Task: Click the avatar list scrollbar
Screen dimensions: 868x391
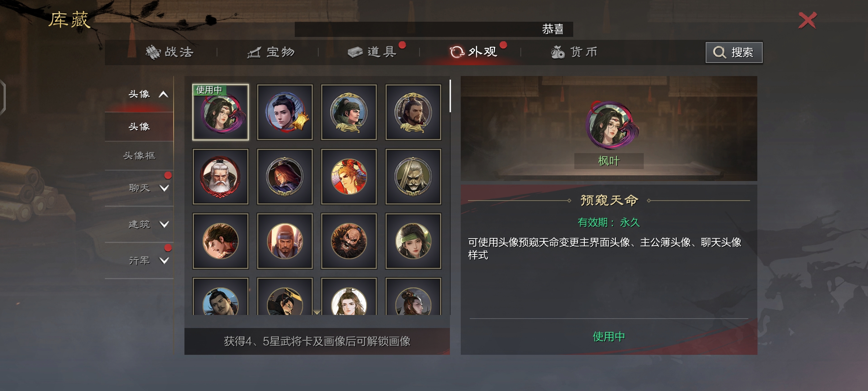Action: coord(450,96)
